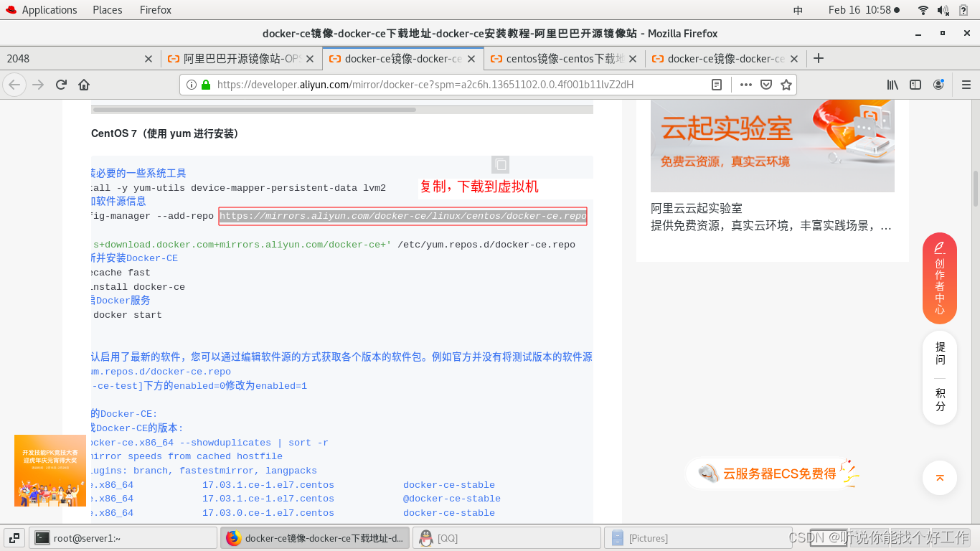The image size is (980, 551).
Task: Open the 云起实验室 banner image
Action: coord(773,146)
